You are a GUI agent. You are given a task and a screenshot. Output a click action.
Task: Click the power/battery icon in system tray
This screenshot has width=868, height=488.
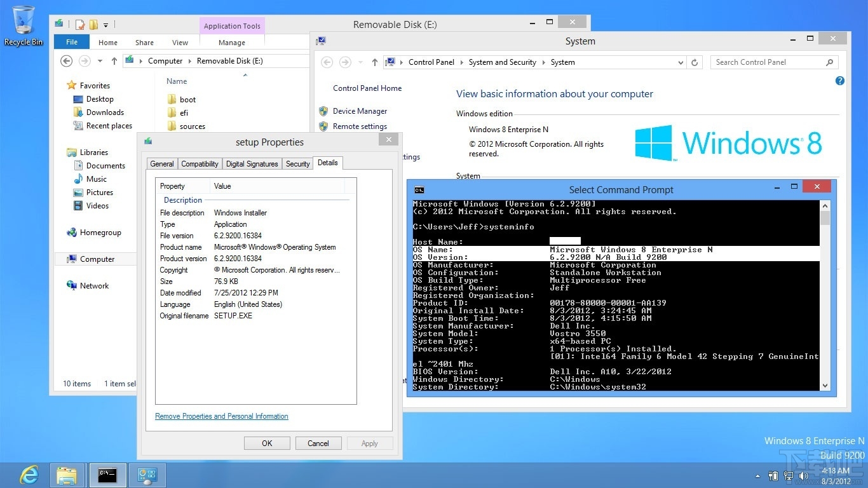(x=773, y=476)
